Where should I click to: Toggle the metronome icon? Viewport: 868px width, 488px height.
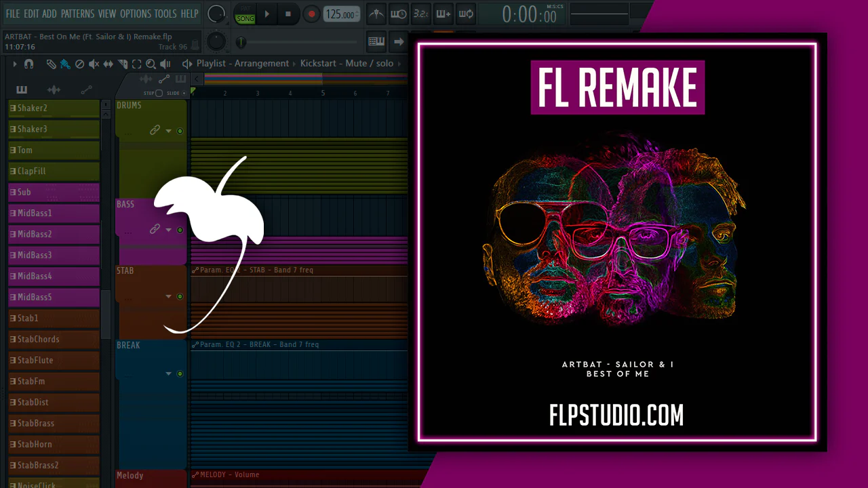pos(376,14)
